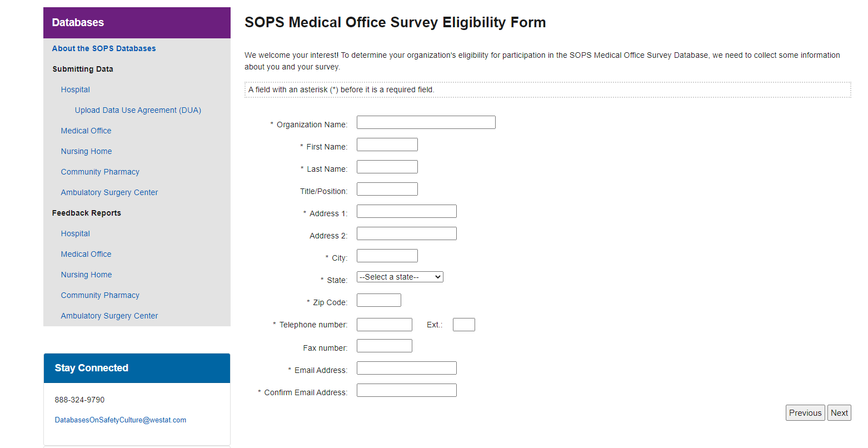The image size is (868, 448).
Task: Click the Organization Name input field
Action: tap(426, 122)
